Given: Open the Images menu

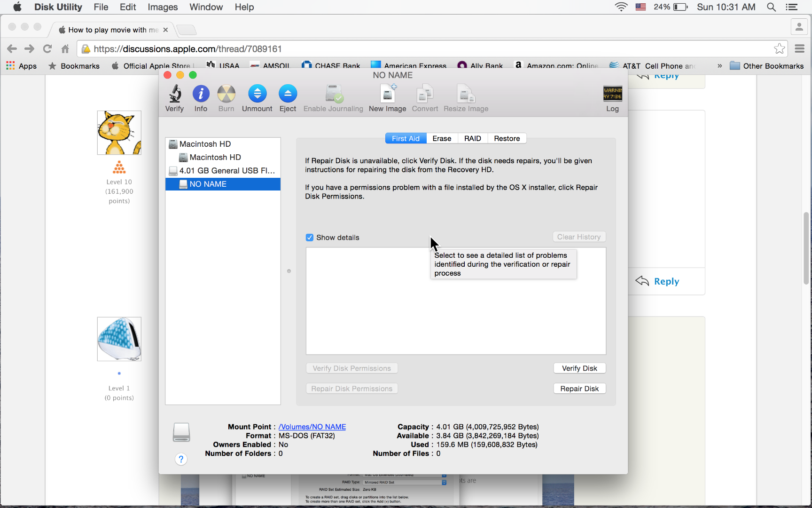Looking at the screenshot, I should pos(162,7).
